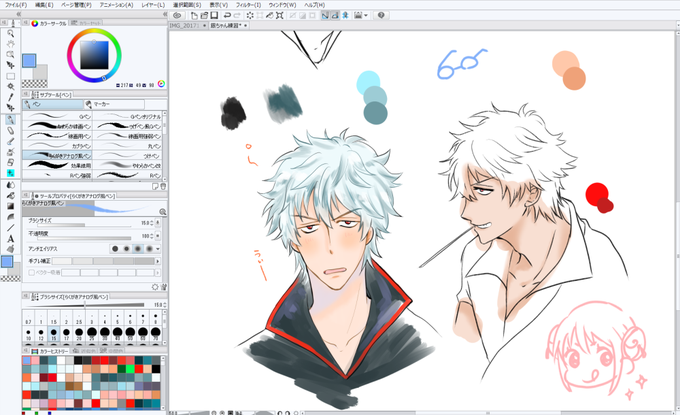Click the Scale/Rotate transform icon
This screenshot has width=680, height=415.
pos(280,15)
